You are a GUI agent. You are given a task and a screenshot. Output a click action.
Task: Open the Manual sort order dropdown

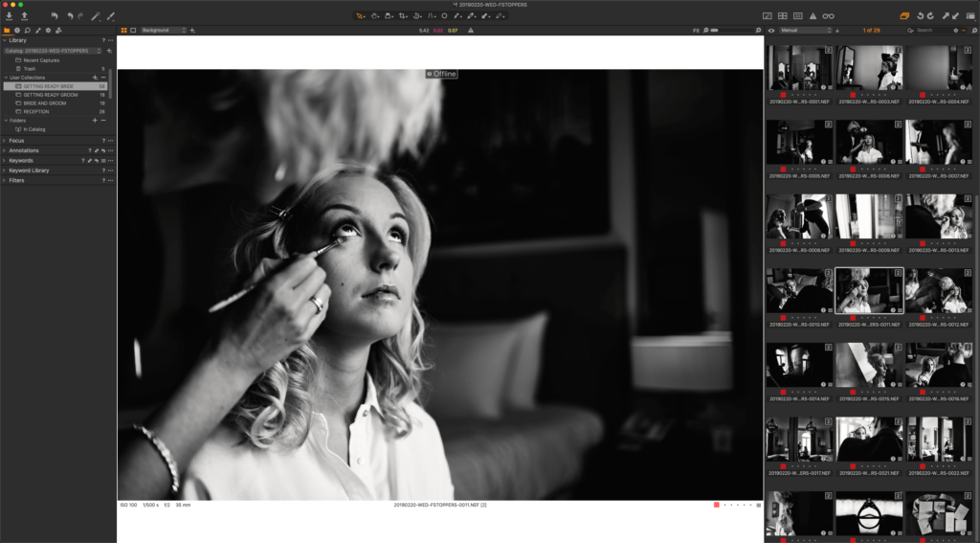pyautogui.click(x=806, y=30)
